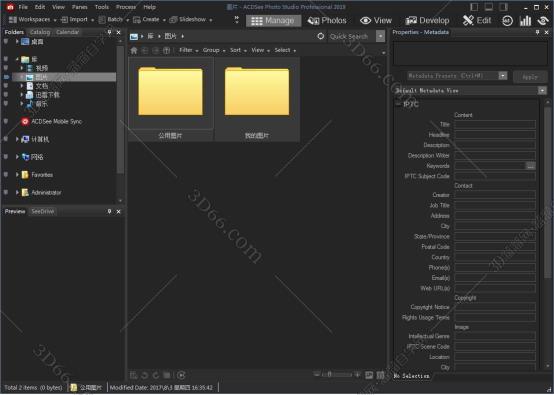Click the keywords browse ellipsis button
The height and width of the screenshot is (395, 554).
pyautogui.click(x=530, y=166)
